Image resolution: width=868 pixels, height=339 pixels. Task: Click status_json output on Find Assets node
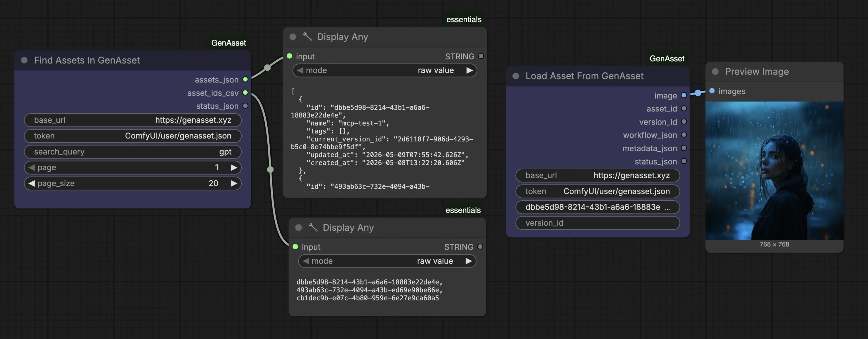click(x=245, y=106)
